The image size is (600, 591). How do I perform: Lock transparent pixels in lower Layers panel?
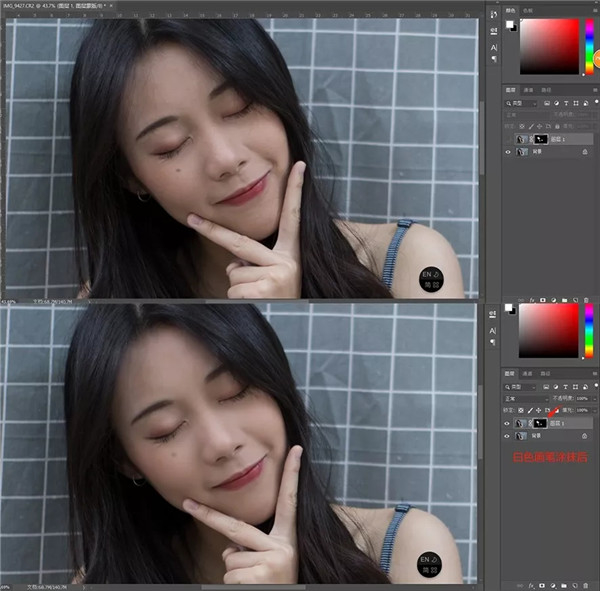521,410
